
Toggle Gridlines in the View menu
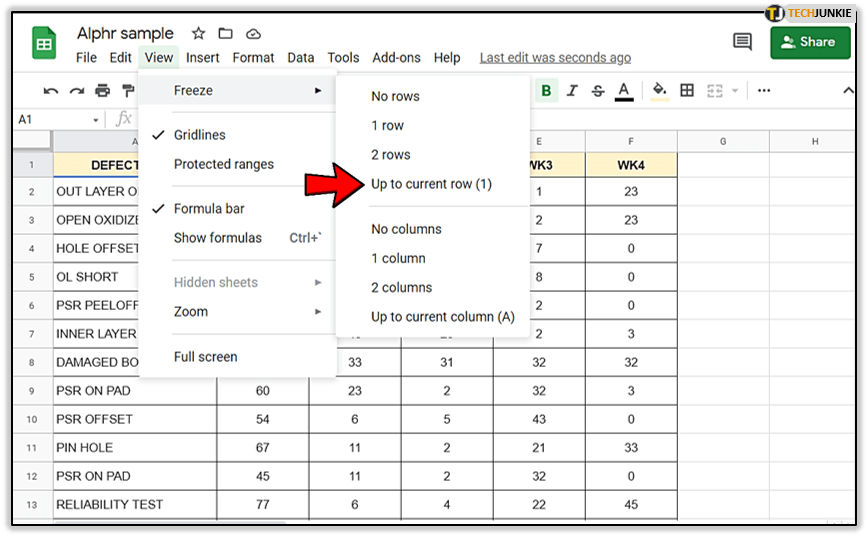tap(199, 135)
